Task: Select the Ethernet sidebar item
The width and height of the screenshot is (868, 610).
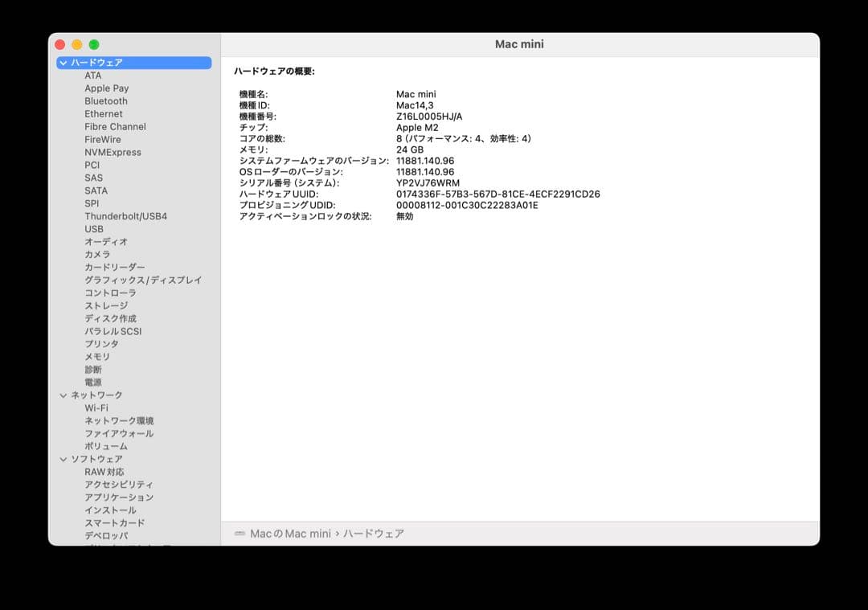Action: (x=104, y=114)
